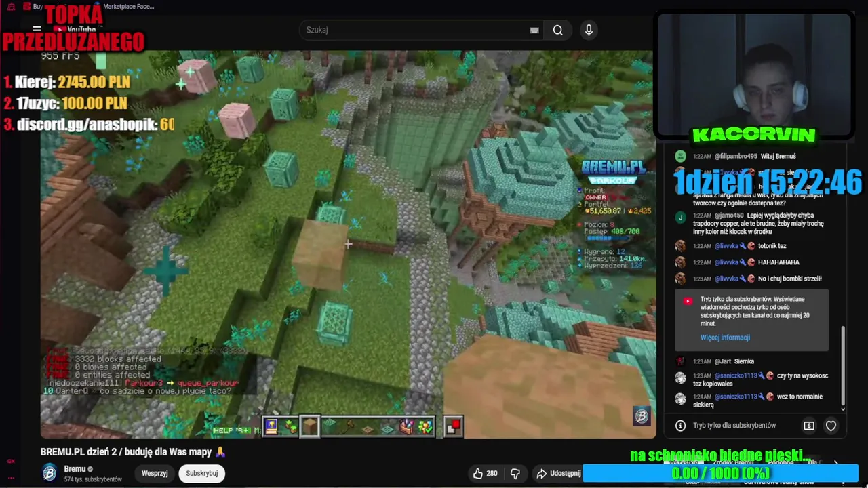Image resolution: width=868 pixels, height=488 pixels.
Task: Open the Bremu channel avatar
Action: (x=50, y=473)
